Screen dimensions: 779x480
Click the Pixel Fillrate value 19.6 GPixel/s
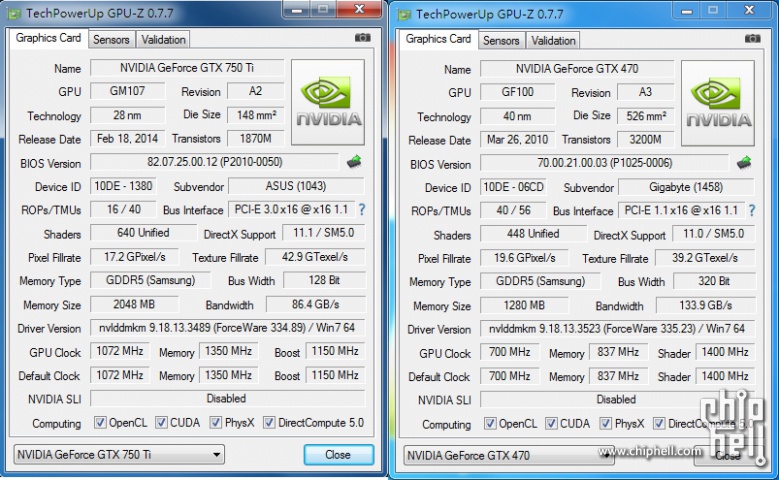pos(524,258)
